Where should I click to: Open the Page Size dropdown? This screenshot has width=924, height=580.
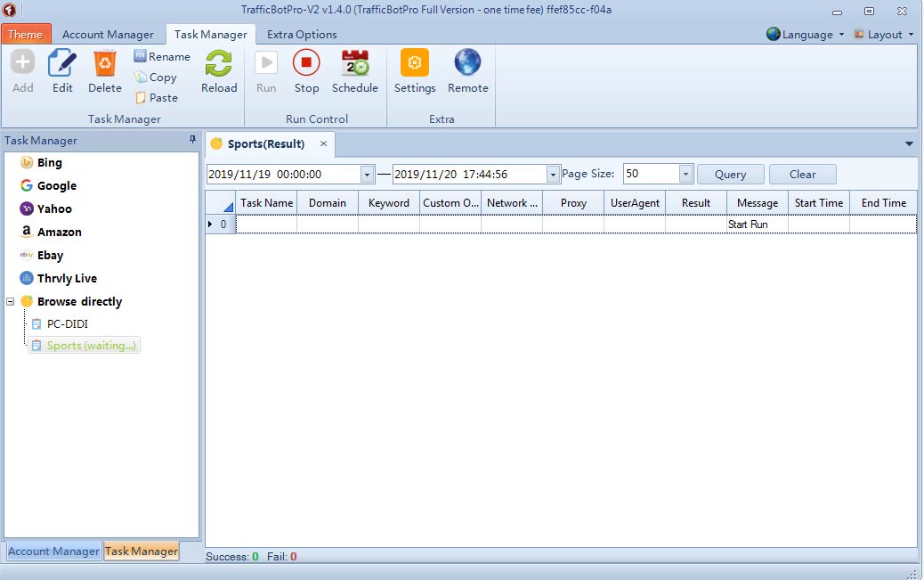coord(685,175)
